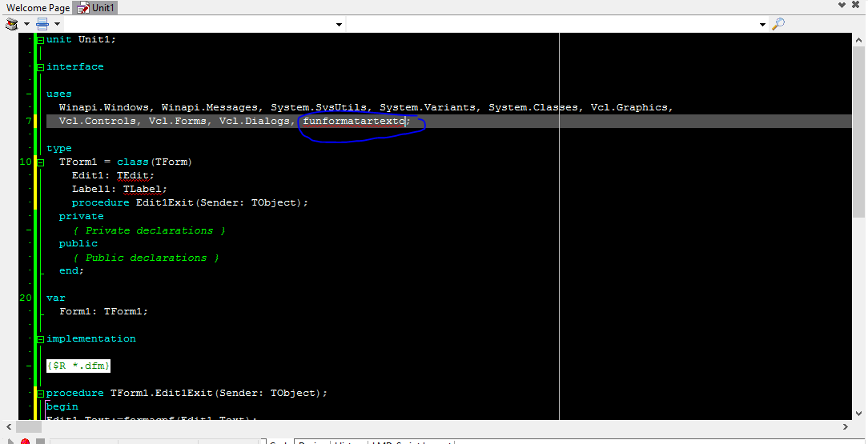This screenshot has width=868, height=444.
Task: Click the stacked books icon in editor toolbar
Action: pos(12,24)
